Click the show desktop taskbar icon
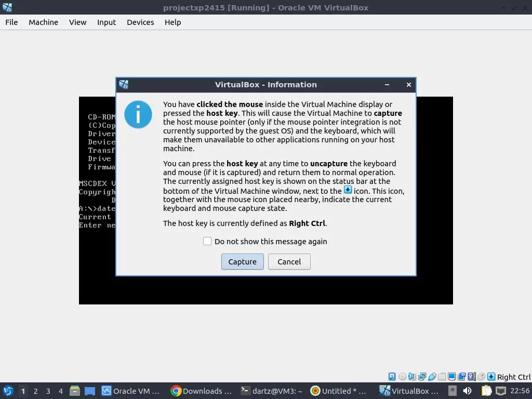The height and width of the screenshot is (399, 532). 89,391
